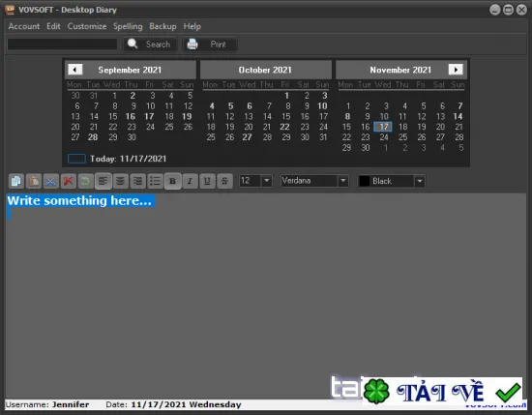This screenshot has width=532, height=415.
Task: Click the Search button
Action: [150, 44]
